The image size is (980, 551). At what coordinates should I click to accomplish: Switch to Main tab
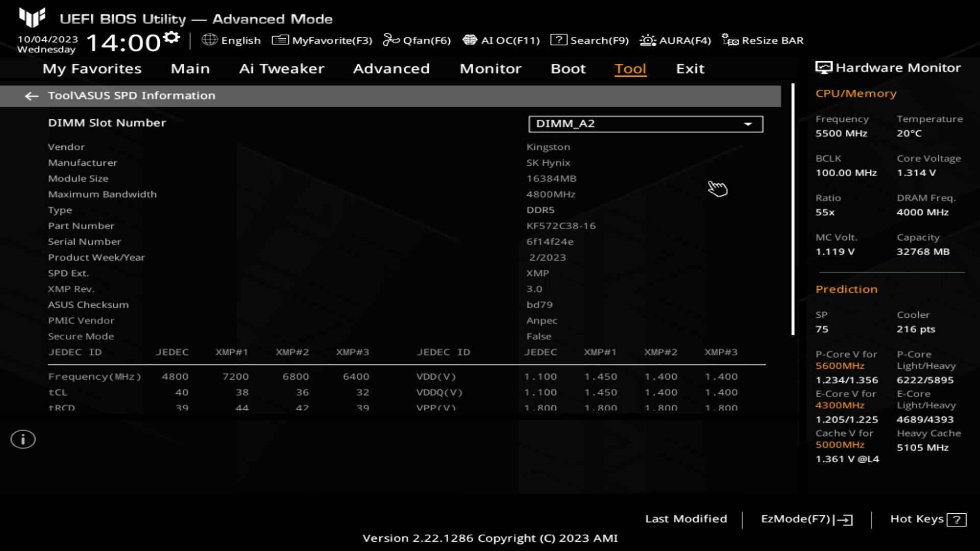tap(190, 69)
